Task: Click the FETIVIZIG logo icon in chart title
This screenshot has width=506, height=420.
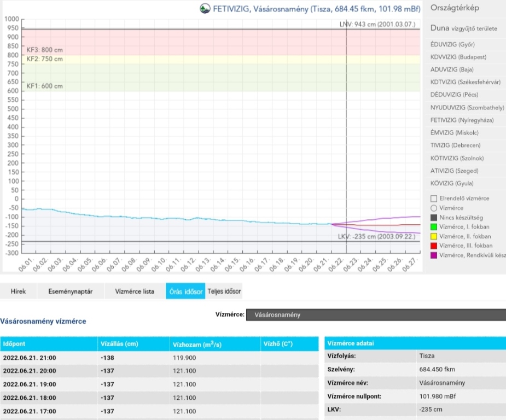Action: [205, 9]
